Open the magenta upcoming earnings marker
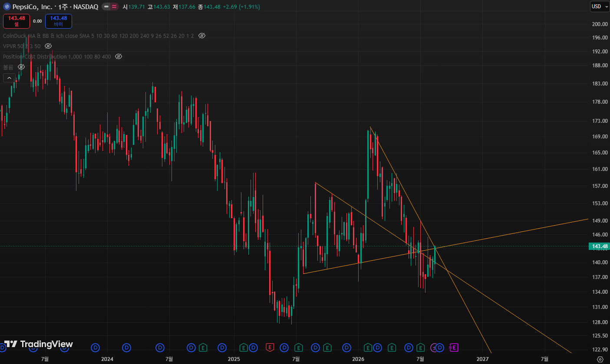 point(454,347)
